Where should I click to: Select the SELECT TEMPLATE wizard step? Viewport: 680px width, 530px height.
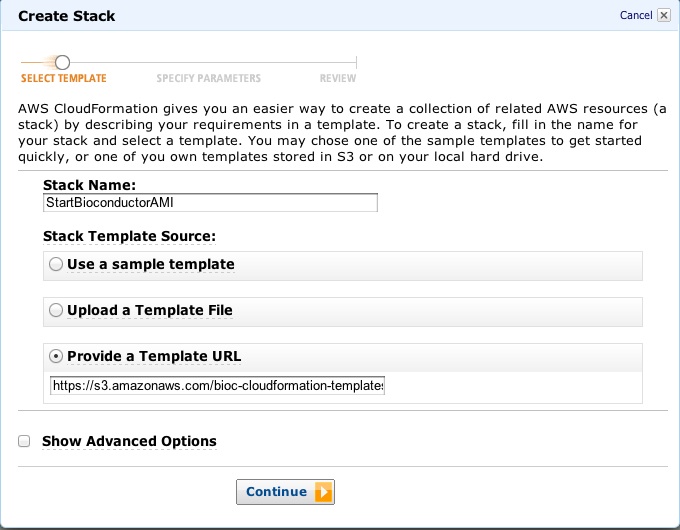coord(63,78)
